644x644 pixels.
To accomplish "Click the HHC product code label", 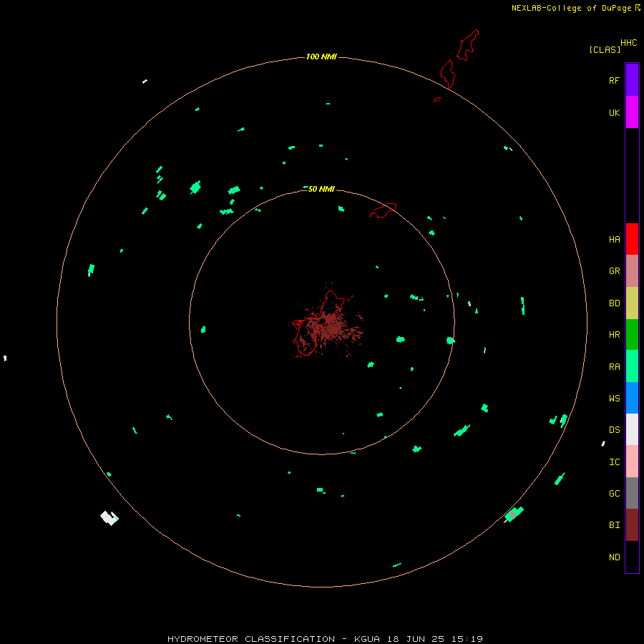I will coord(628,43).
